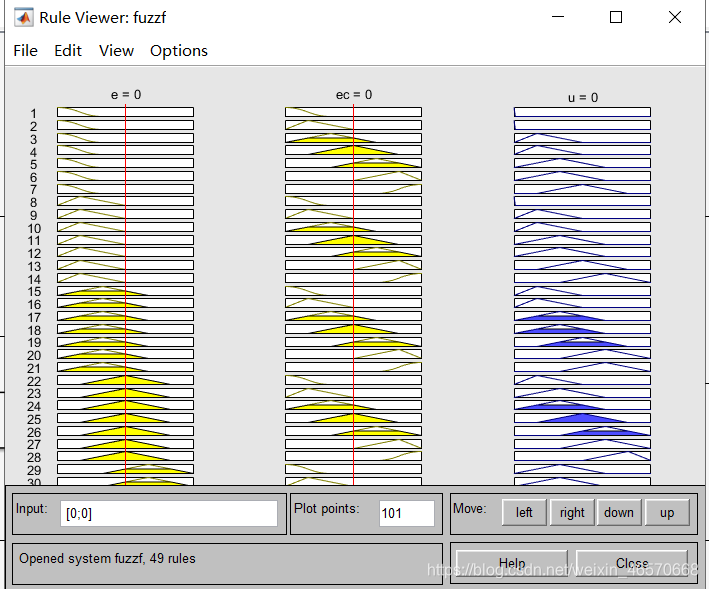Open the Options menu

pyautogui.click(x=179, y=51)
